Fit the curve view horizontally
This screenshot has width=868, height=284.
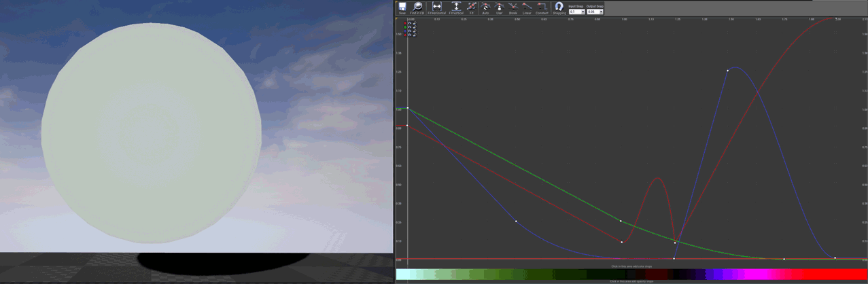(x=437, y=7)
